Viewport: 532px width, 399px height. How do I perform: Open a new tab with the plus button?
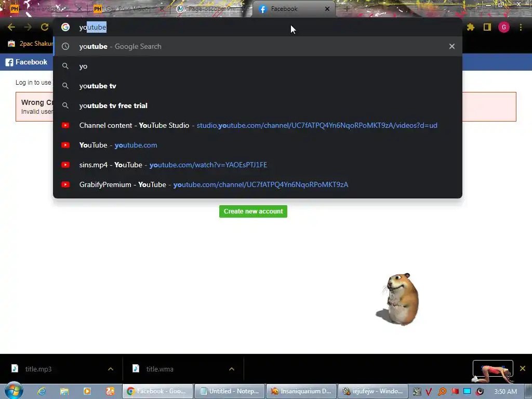(x=347, y=9)
